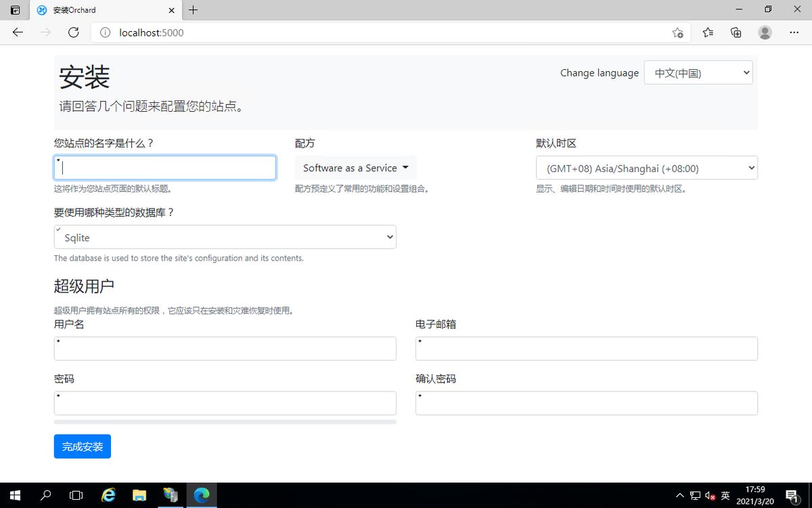Click the browser back arrow
The width and height of the screenshot is (812, 508).
[18, 32]
